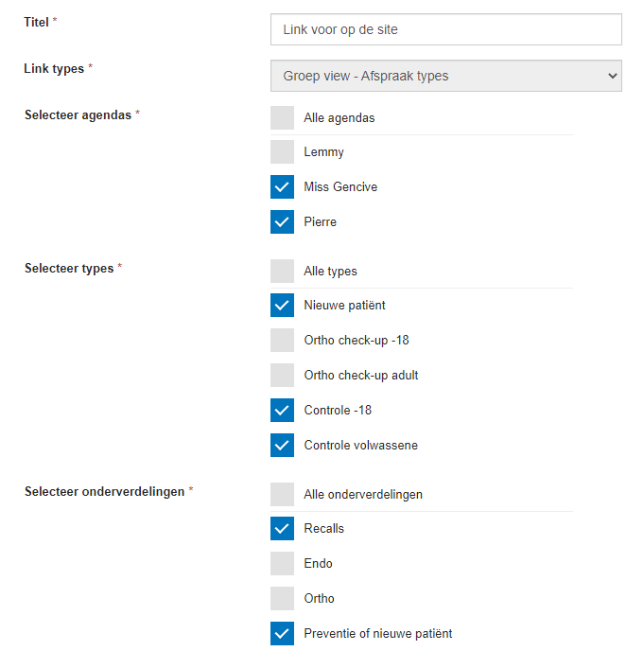Open the Link types dropdown

(x=445, y=76)
